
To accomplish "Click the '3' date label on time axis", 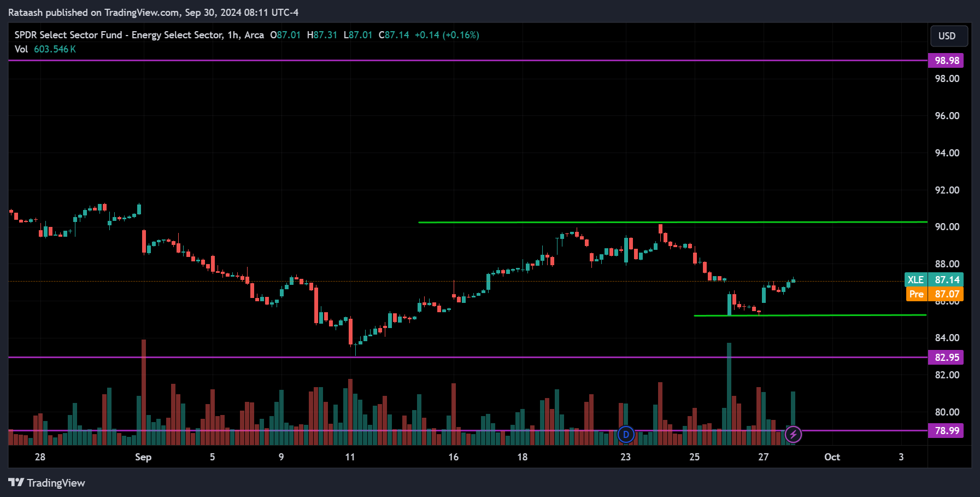I will pos(901,457).
